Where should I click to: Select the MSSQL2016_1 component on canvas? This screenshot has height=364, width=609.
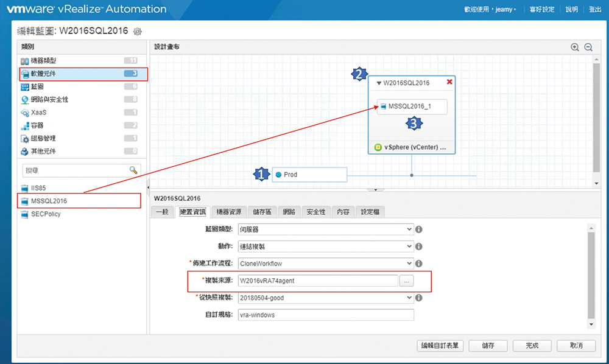[412, 107]
